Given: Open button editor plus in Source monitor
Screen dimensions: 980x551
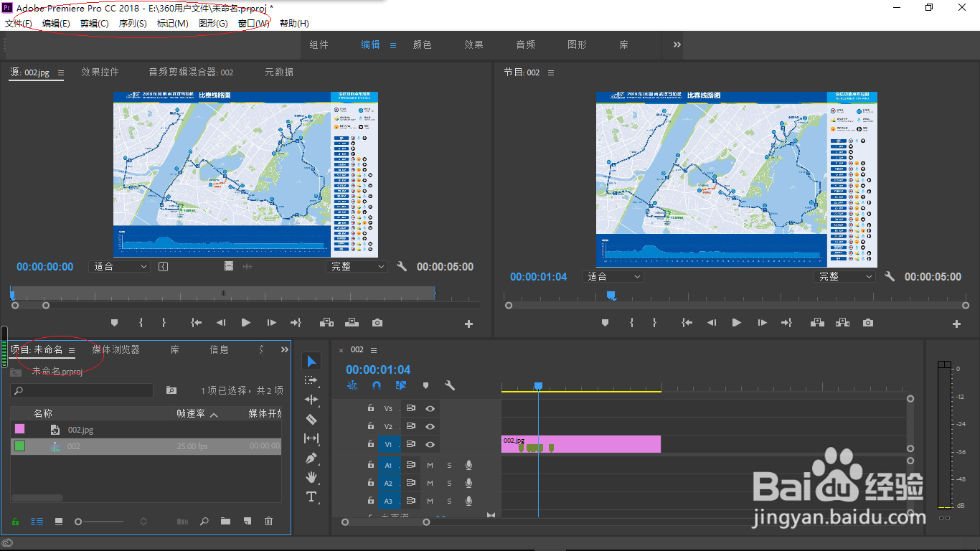Looking at the screenshot, I should pos(469,324).
